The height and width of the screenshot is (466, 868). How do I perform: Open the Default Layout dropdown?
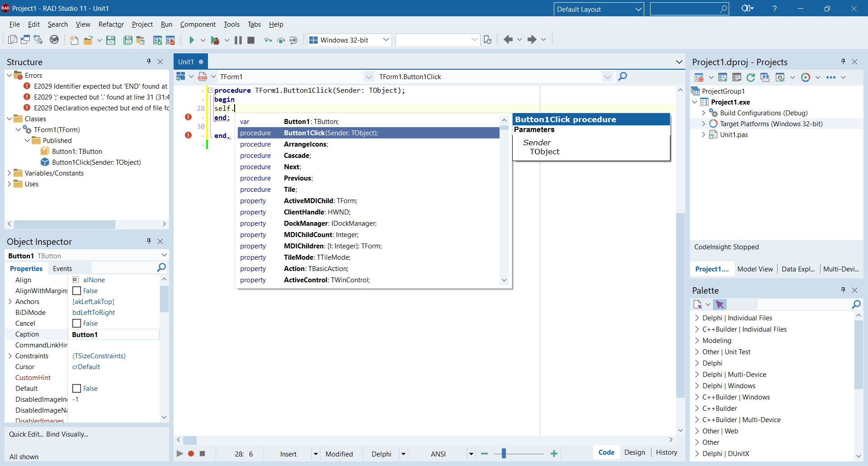click(638, 9)
